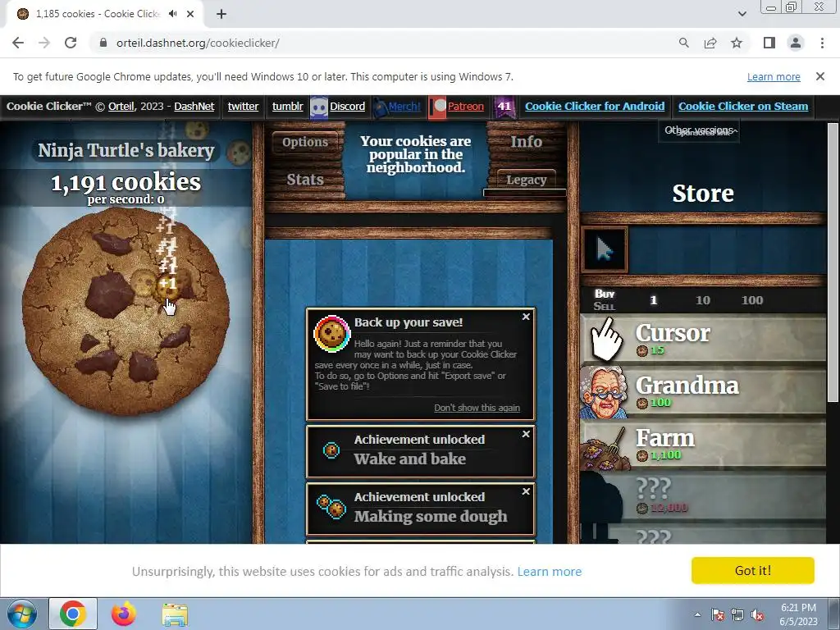Open the Orteil link
The image size is (840, 630).
pyautogui.click(x=121, y=106)
